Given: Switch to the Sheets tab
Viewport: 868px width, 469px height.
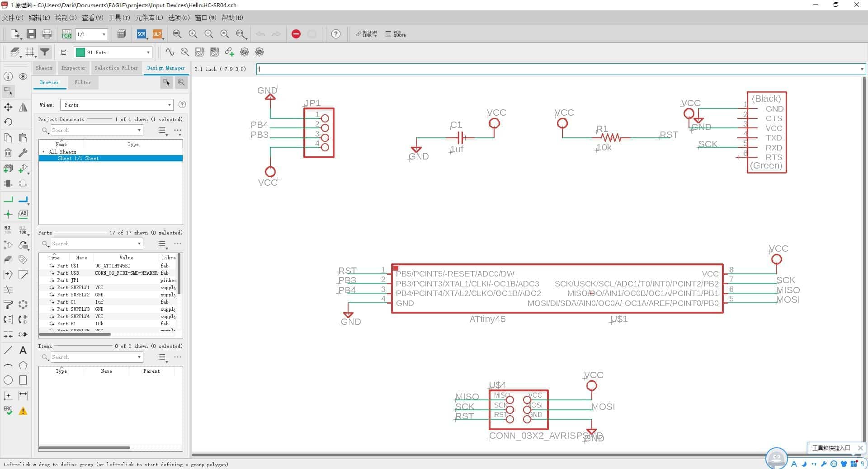Looking at the screenshot, I should (44, 68).
